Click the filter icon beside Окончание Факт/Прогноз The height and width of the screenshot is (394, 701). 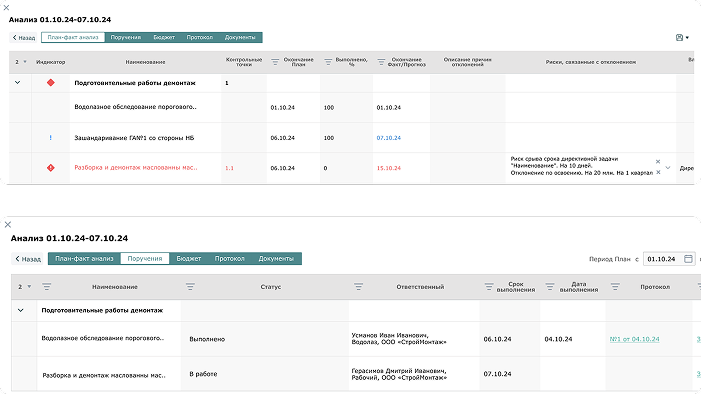381,62
